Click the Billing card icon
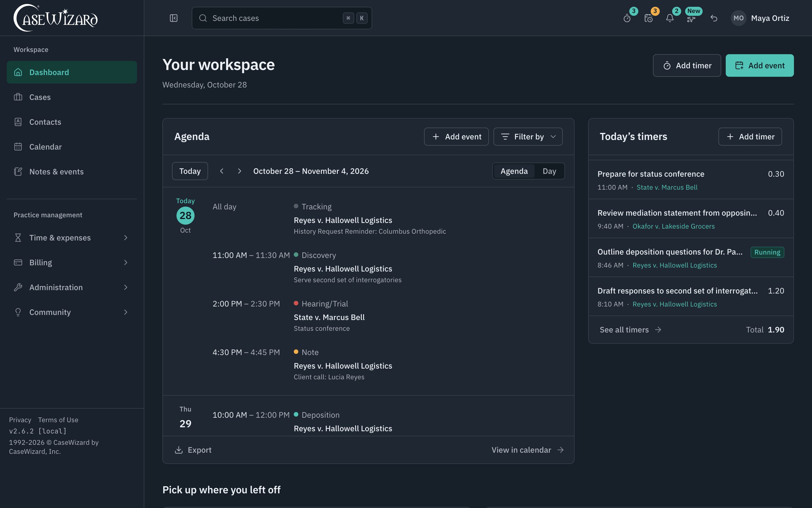The width and height of the screenshot is (812, 508). tap(18, 262)
